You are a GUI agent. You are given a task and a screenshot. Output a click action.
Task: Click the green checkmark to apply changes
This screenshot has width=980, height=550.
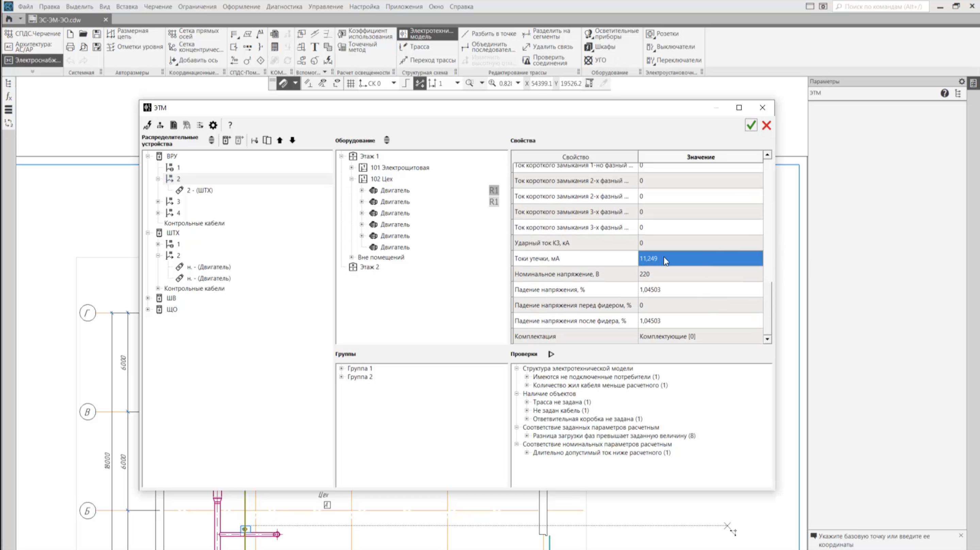coord(751,125)
